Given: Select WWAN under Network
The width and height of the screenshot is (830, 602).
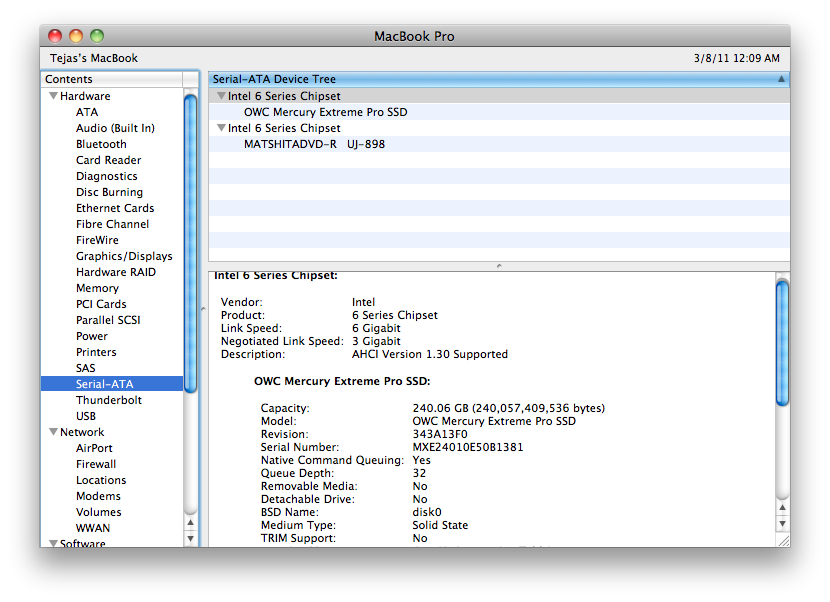Looking at the screenshot, I should point(93,528).
